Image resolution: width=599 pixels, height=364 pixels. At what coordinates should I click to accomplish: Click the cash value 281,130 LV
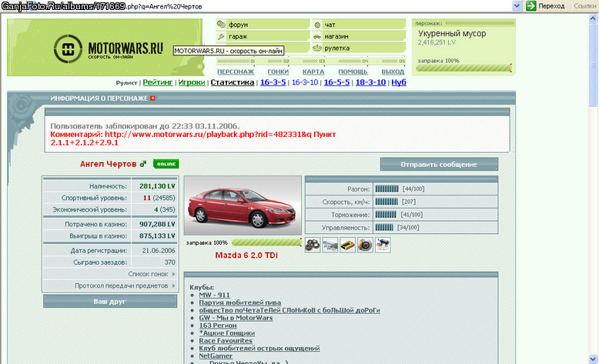(x=157, y=186)
